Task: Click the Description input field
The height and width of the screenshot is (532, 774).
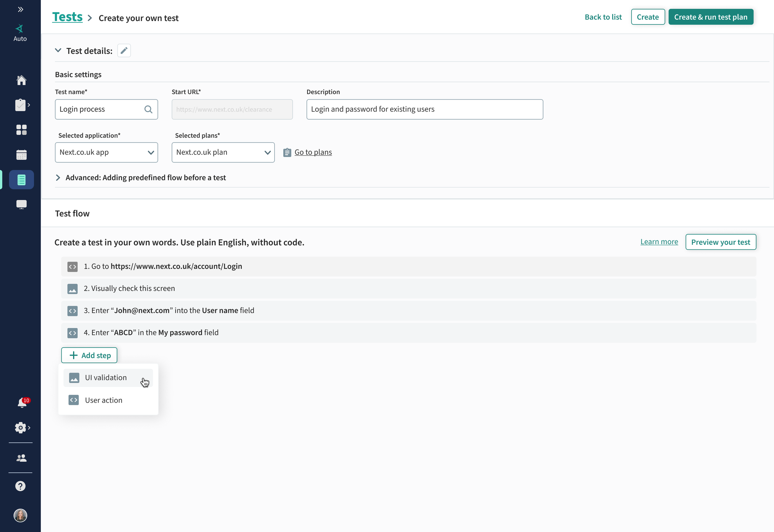Action: tap(424, 109)
